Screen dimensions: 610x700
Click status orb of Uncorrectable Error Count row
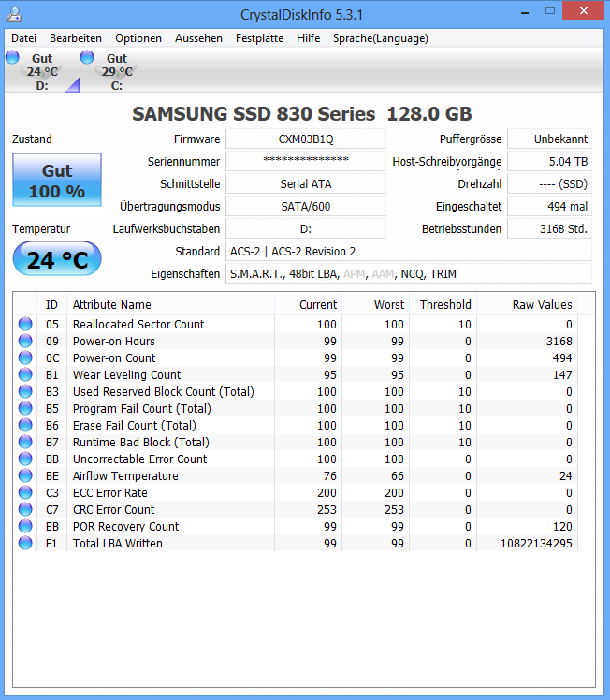(x=25, y=459)
